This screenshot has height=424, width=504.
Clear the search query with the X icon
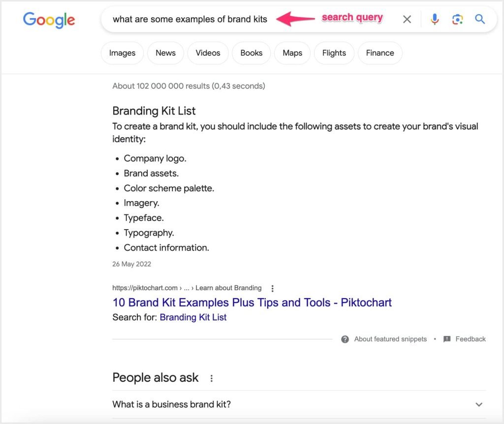click(407, 19)
